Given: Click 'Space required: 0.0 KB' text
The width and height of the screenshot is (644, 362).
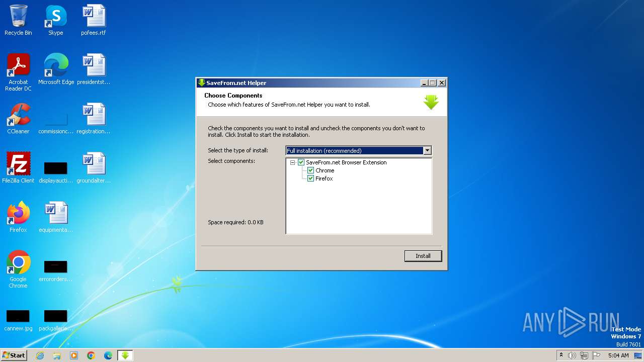Looking at the screenshot, I should click(235, 222).
